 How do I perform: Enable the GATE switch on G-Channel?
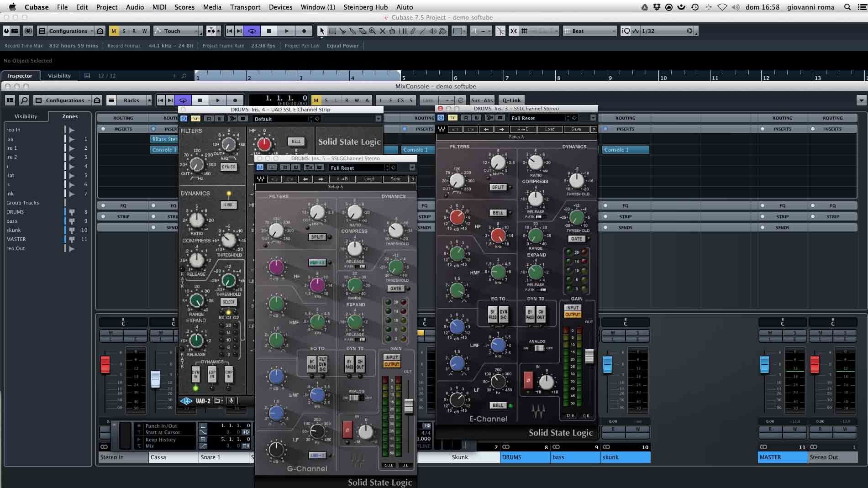tap(396, 289)
